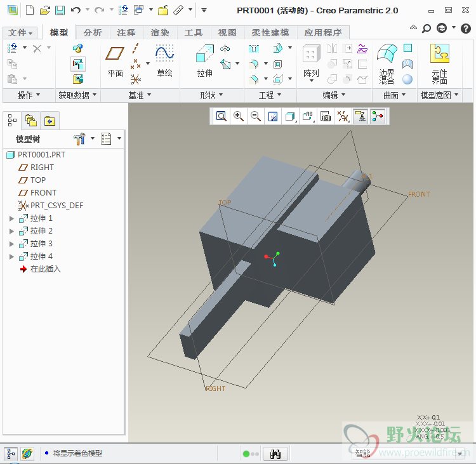Viewport: 476px width, 464px height.
Task: Open the view manager camera icon
Action: point(326,116)
